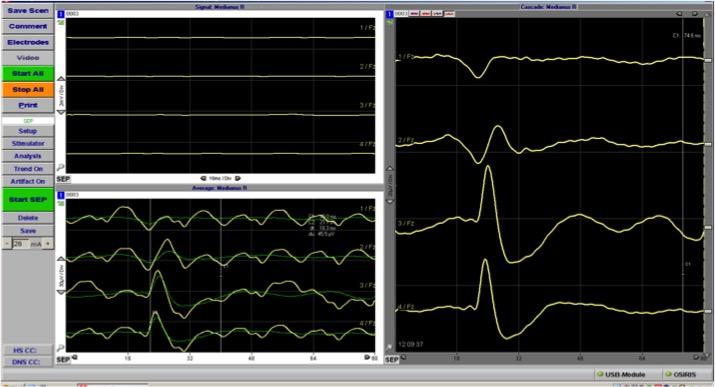715x387 pixels.
Task: Open the Analysis option
Action: pos(28,156)
